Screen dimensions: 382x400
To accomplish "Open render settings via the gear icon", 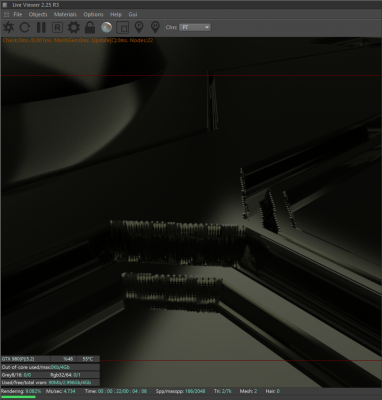I will (x=74, y=27).
